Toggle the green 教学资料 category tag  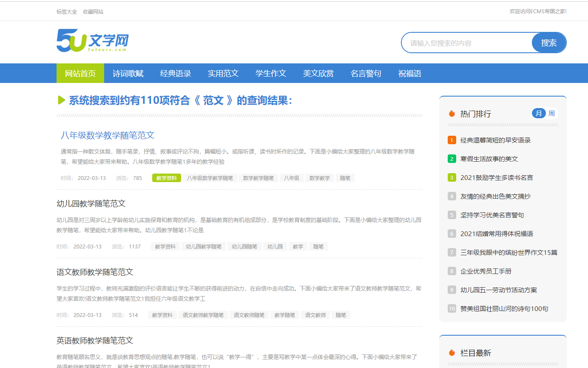click(x=166, y=177)
